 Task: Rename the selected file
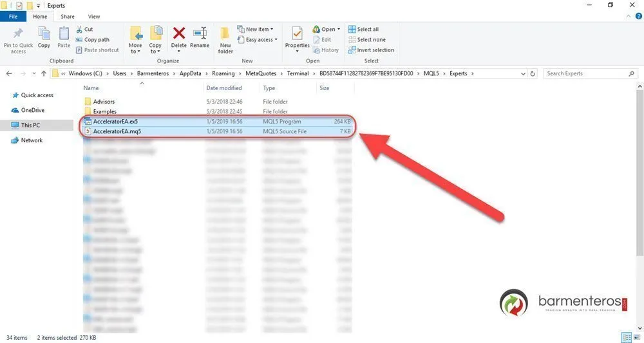[200, 38]
